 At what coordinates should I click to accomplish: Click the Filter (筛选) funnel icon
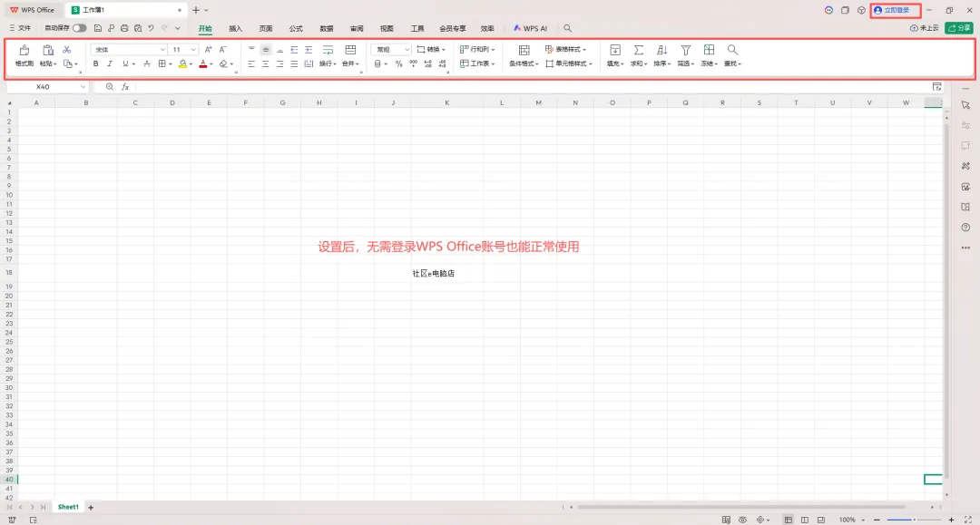pyautogui.click(x=686, y=50)
